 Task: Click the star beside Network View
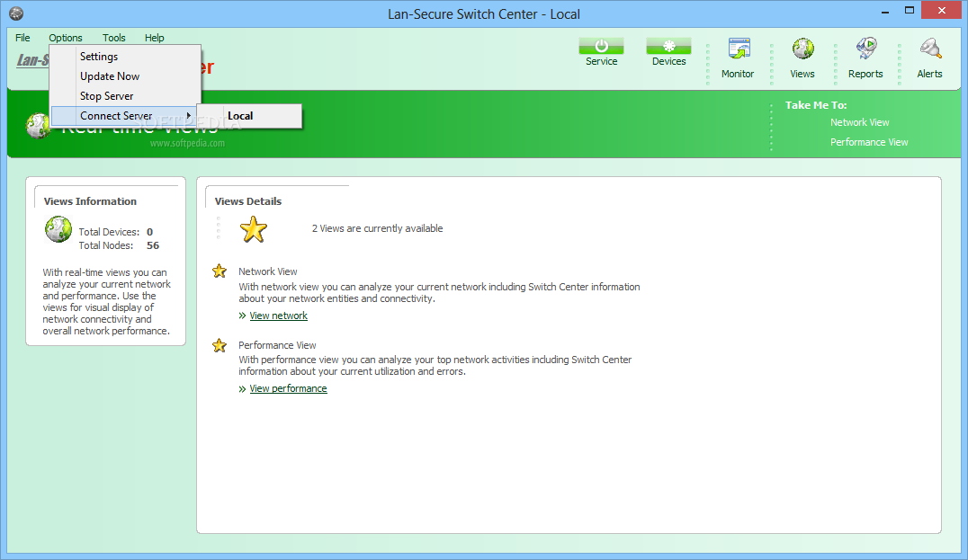coord(220,271)
